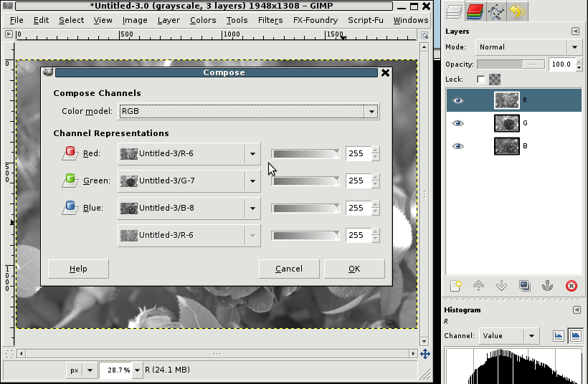588x384 pixels.
Task: Select the B layer thumbnail
Action: (507, 146)
